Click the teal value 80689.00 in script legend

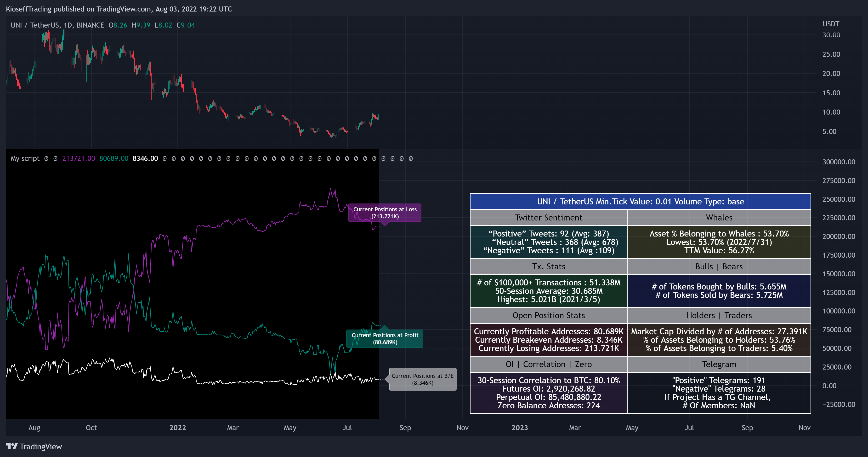tap(114, 158)
